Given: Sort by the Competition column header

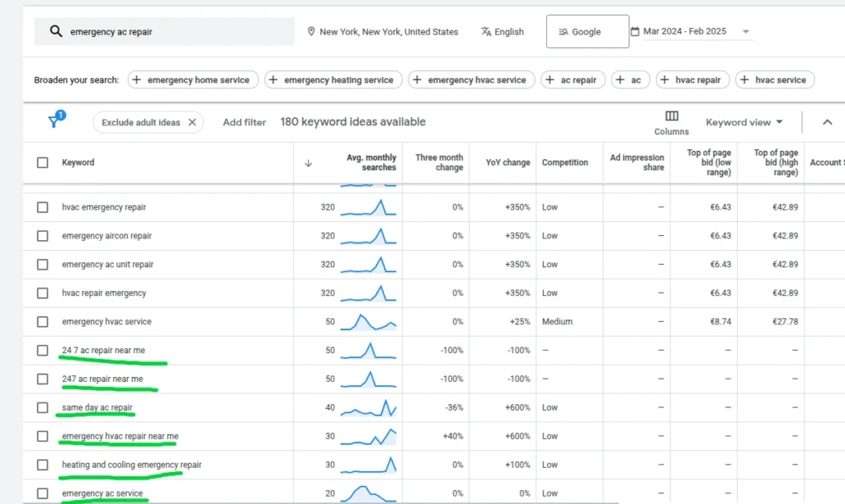Looking at the screenshot, I should pyautogui.click(x=564, y=163).
